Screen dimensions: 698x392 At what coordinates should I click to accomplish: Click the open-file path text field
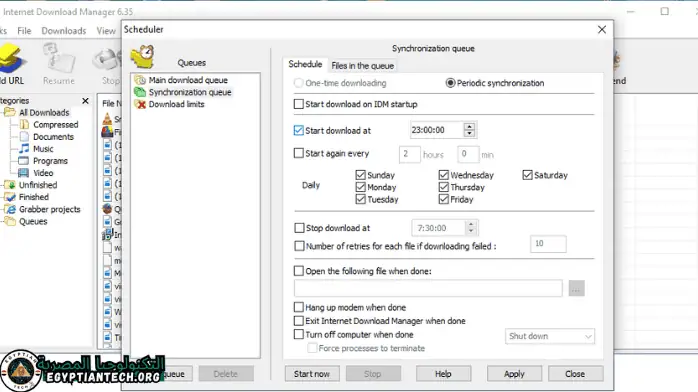[428, 288]
